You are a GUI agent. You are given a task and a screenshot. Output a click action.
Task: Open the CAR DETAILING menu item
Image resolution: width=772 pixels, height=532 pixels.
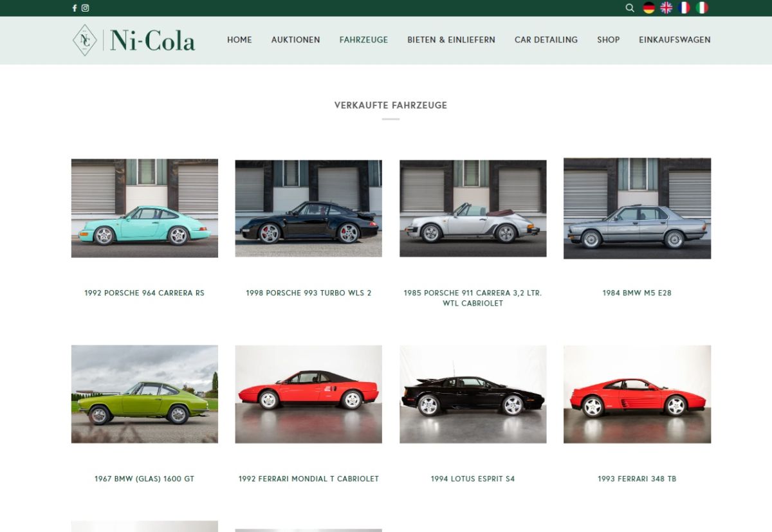point(546,40)
